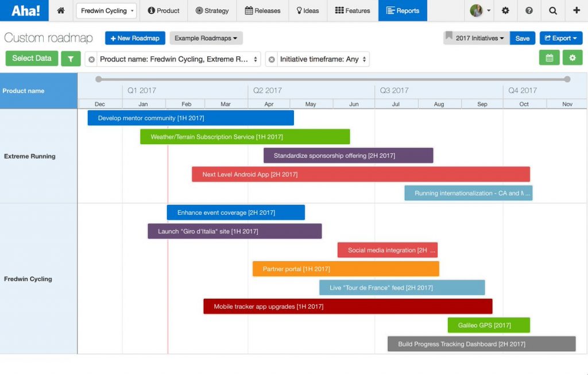
Task: Remove the Product name filter
Action: pyautogui.click(x=91, y=59)
